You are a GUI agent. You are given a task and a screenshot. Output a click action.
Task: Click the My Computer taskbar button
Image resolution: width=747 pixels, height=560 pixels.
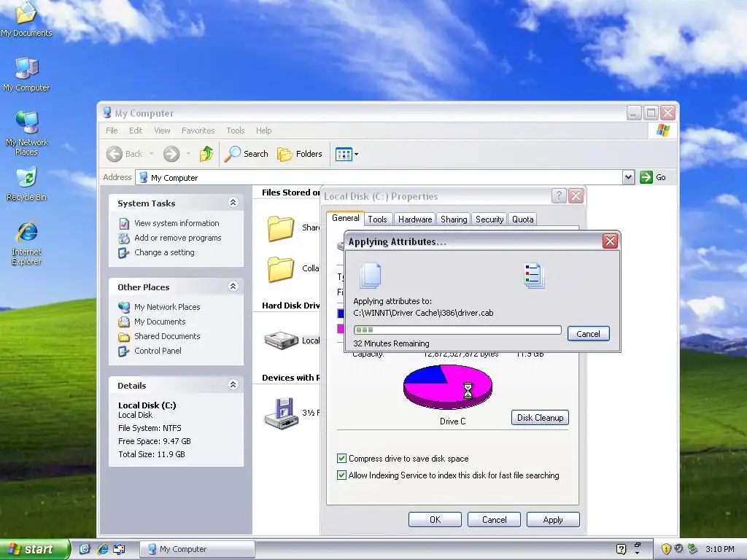(197, 549)
